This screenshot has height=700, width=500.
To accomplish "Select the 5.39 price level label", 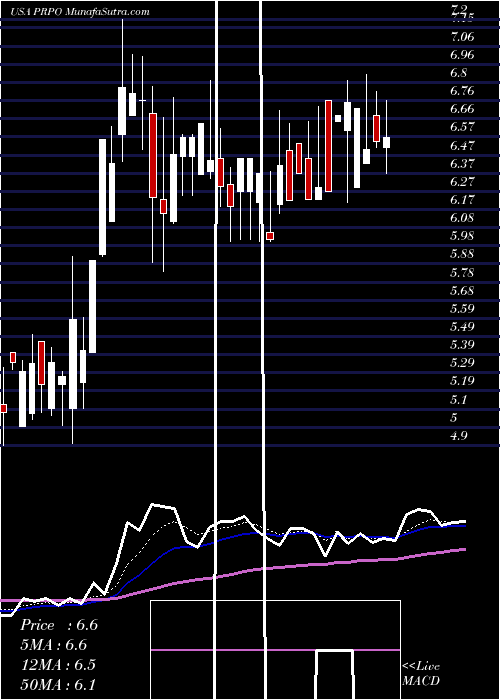I will tap(462, 345).
